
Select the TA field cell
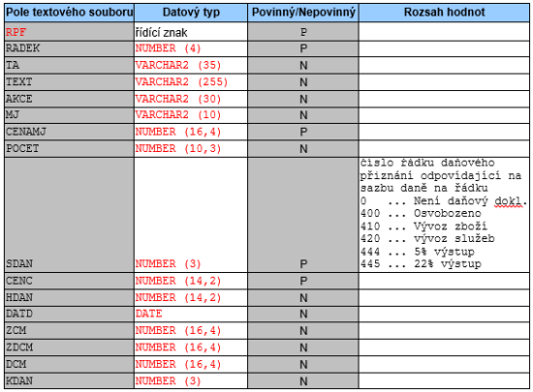tap(70, 65)
